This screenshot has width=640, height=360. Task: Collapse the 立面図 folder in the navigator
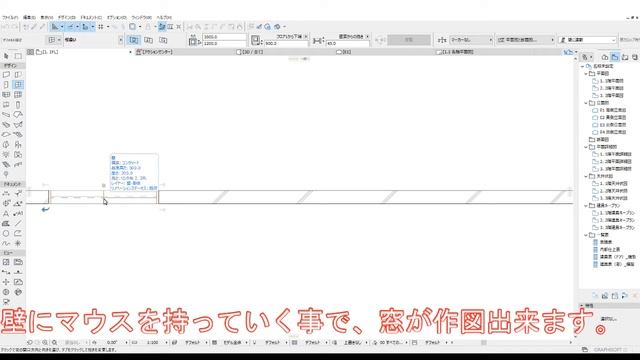[586, 103]
